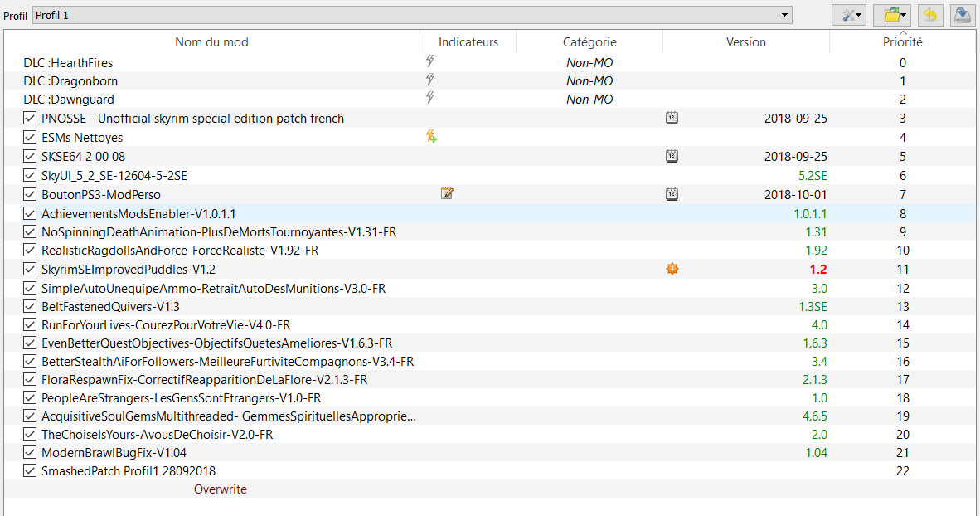The image size is (980, 516).
Task: Select BetterStealthAiForFollowers mod name
Action: point(227,361)
